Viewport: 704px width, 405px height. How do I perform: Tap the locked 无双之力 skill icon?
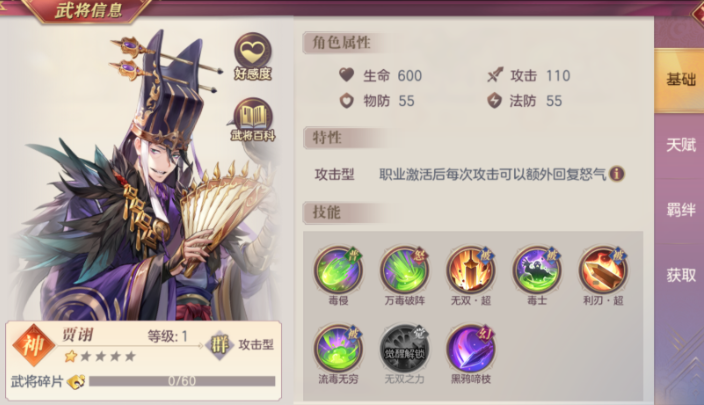click(404, 349)
